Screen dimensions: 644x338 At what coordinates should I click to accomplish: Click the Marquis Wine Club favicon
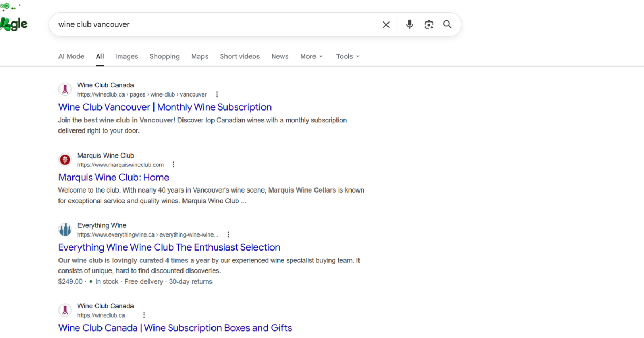(x=65, y=160)
